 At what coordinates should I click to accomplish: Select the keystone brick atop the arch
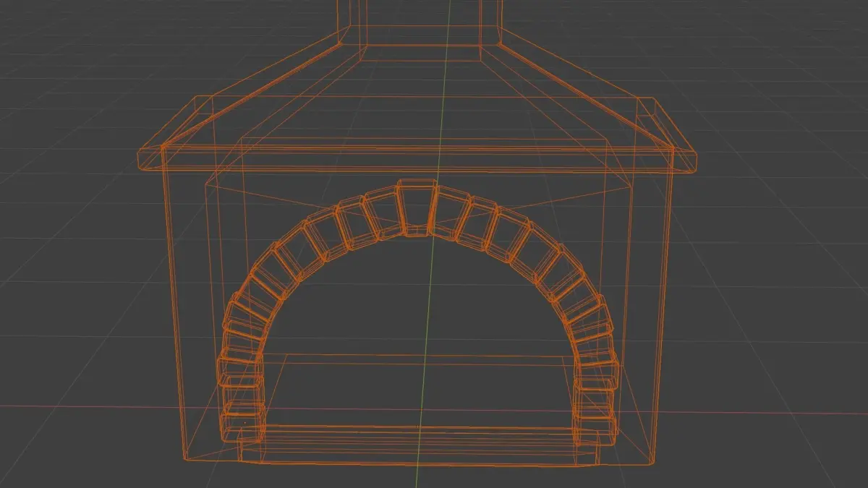tap(416, 207)
